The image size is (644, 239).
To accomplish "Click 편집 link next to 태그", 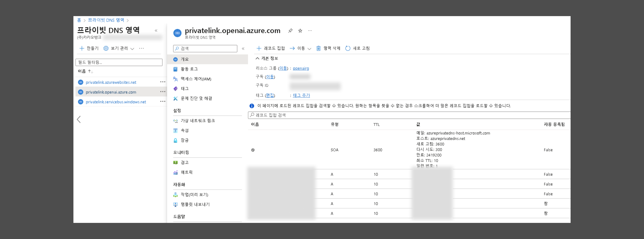I will 270,95.
